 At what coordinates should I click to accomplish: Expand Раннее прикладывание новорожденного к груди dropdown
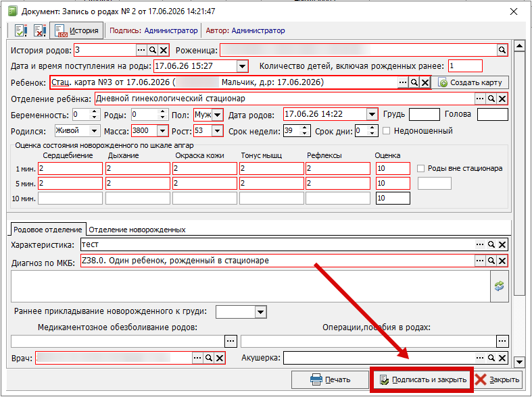click(x=260, y=312)
